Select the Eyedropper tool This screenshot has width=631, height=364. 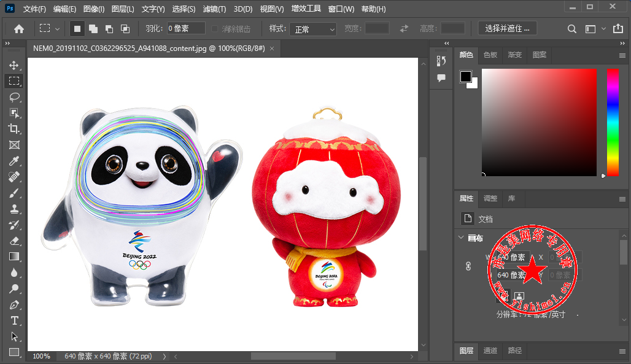14,161
